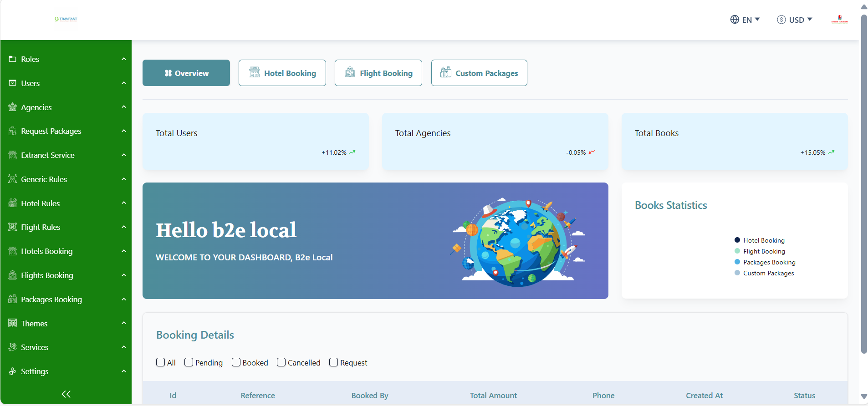This screenshot has width=868, height=406.
Task: Click the Flights Booking sidebar icon
Action: [x=13, y=275]
